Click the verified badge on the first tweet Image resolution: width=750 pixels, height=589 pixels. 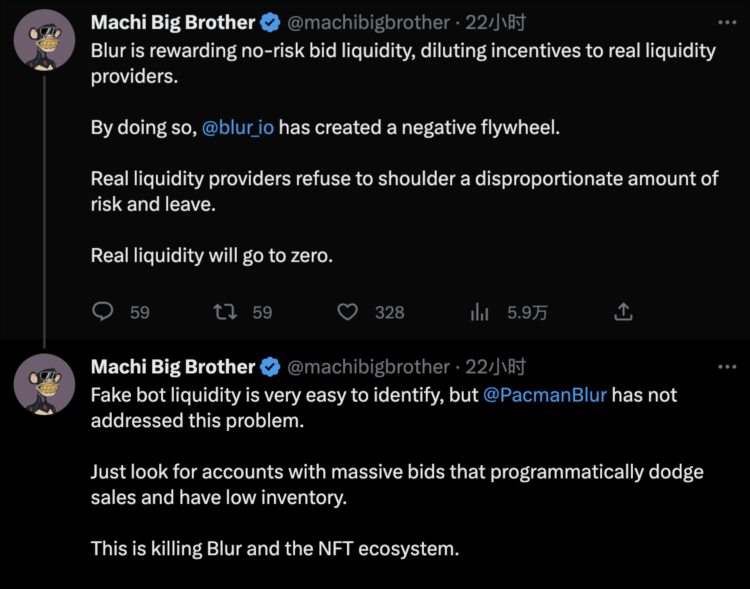pos(270,22)
